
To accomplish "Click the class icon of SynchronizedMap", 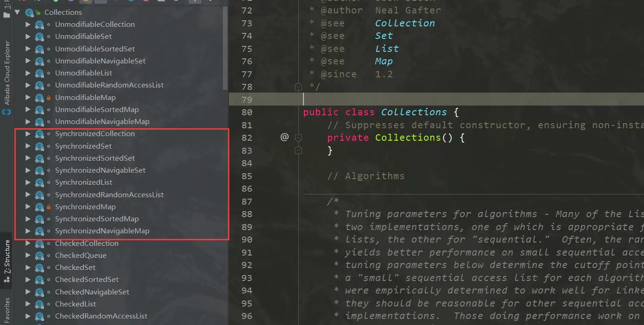I will pos(40,207).
